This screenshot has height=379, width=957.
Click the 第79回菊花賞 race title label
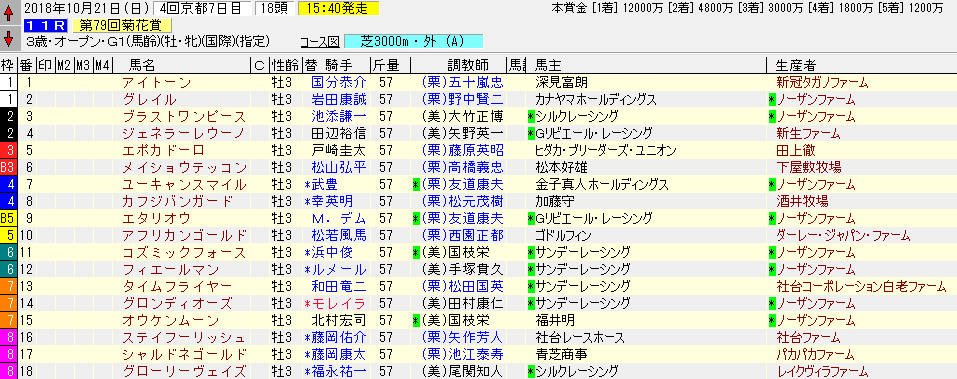[x=121, y=26]
